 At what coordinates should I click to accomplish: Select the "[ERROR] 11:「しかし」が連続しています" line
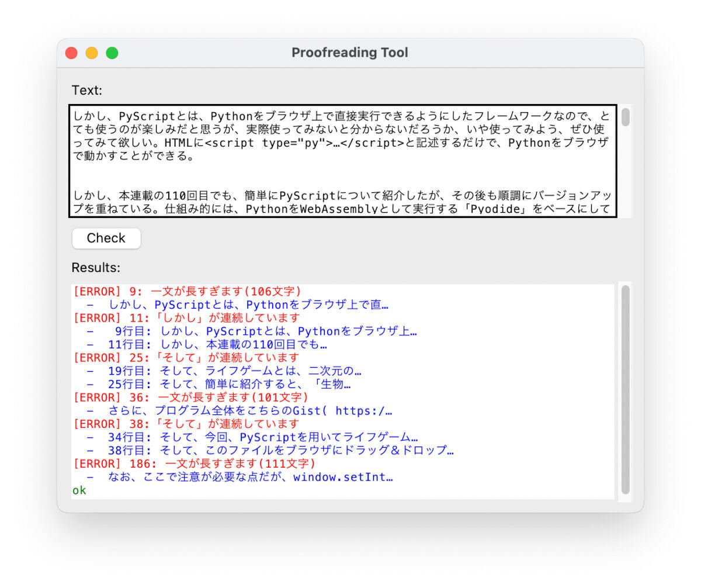pyautogui.click(x=186, y=318)
